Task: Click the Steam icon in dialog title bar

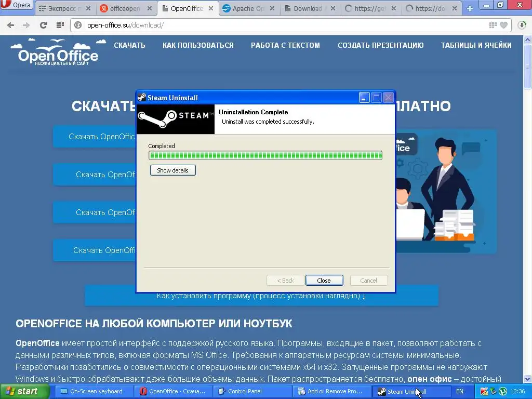Action: [142, 98]
